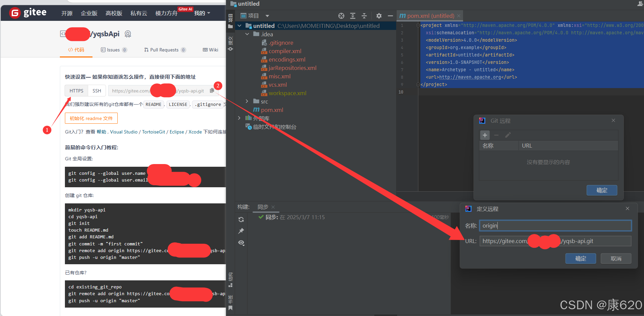Click the plus add remote icon in Git 远程
Image resolution: width=644 pixels, height=316 pixels.
click(x=485, y=135)
